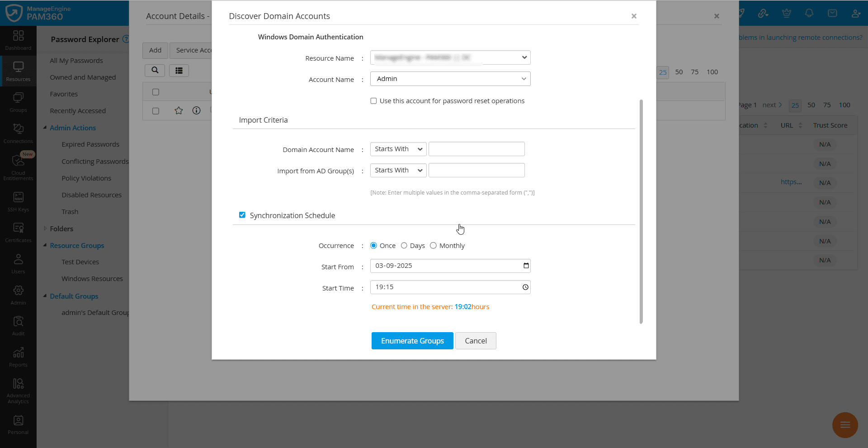868x448 pixels.
Task: Enable use this account for password reset operations
Action: 373,100
